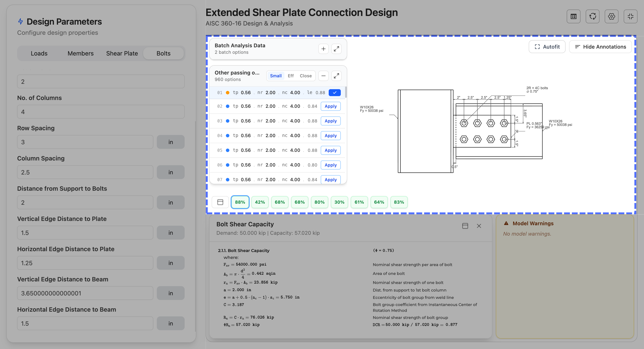Select the 30% check result chip

[x=339, y=202]
